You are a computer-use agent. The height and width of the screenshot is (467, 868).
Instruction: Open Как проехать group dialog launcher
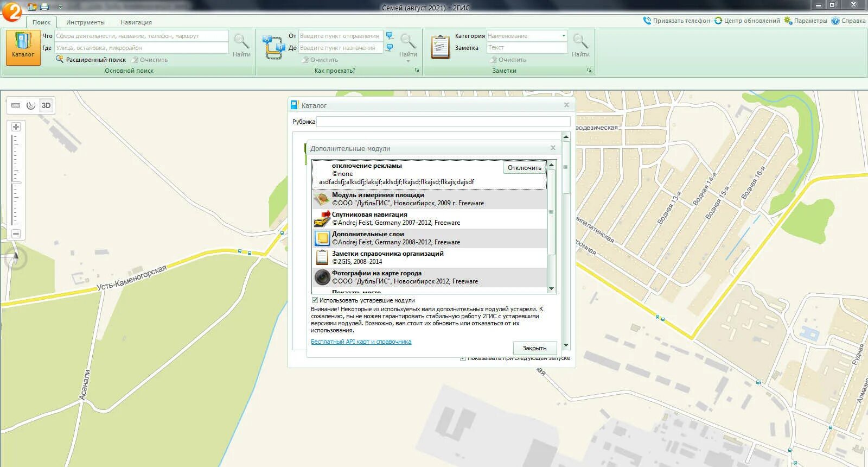pos(417,71)
